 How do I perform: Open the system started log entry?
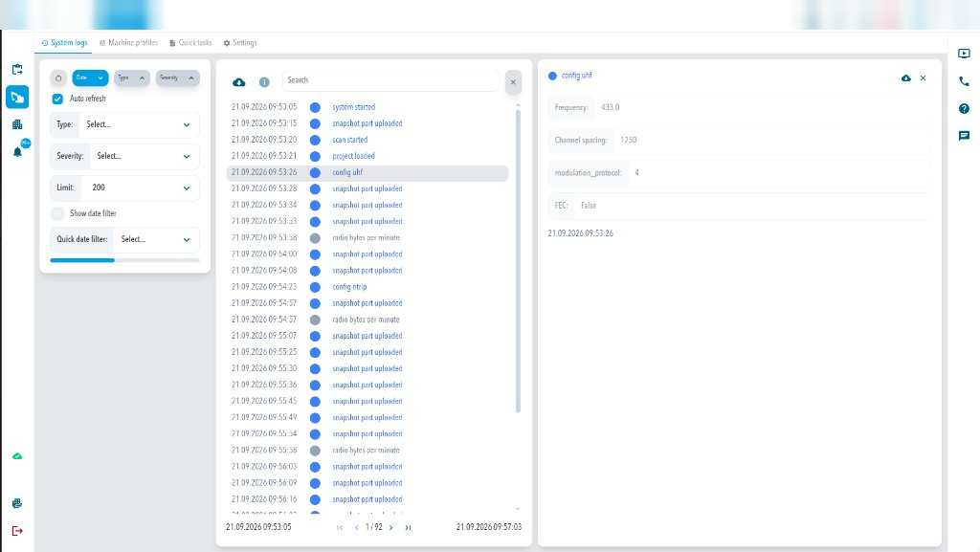367,107
